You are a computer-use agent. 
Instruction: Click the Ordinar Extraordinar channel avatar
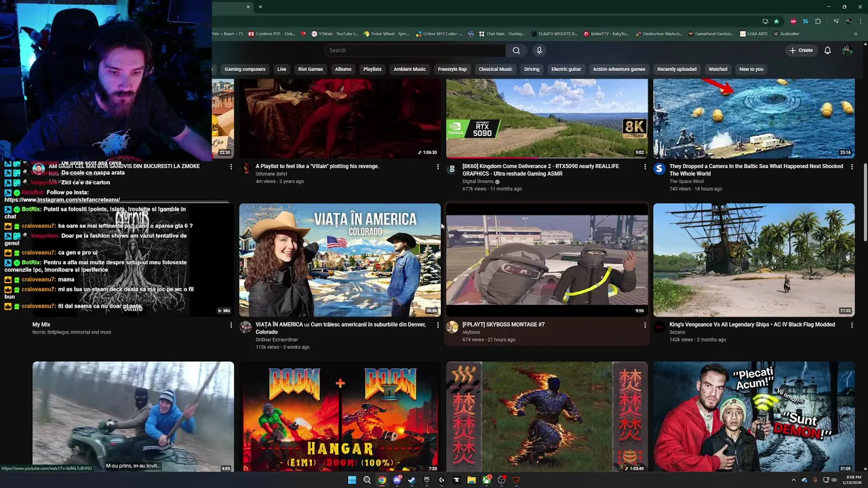coord(245,327)
